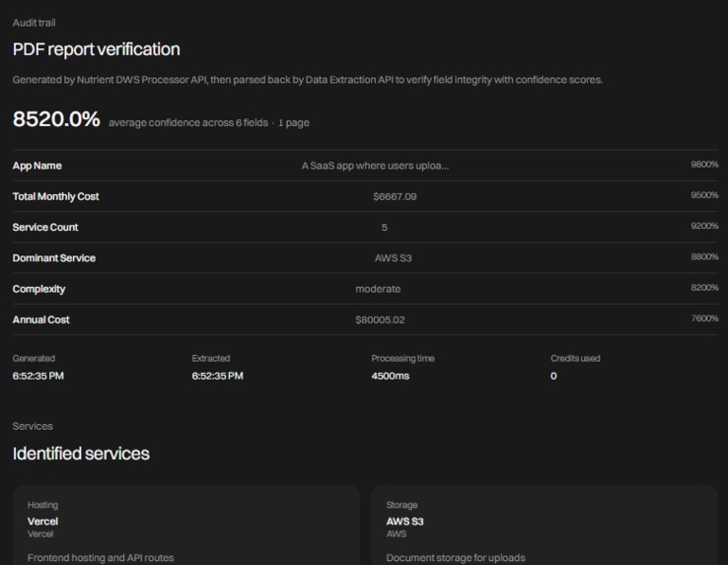This screenshot has width=728, height=565.
Task: Click the Credits used value 0
Action: (x=553, y=376)
